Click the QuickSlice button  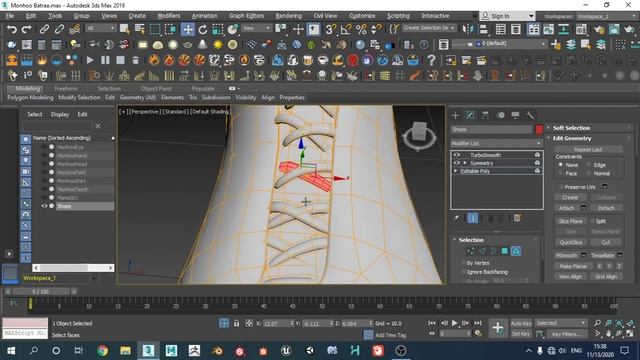(x=571, y=242)
